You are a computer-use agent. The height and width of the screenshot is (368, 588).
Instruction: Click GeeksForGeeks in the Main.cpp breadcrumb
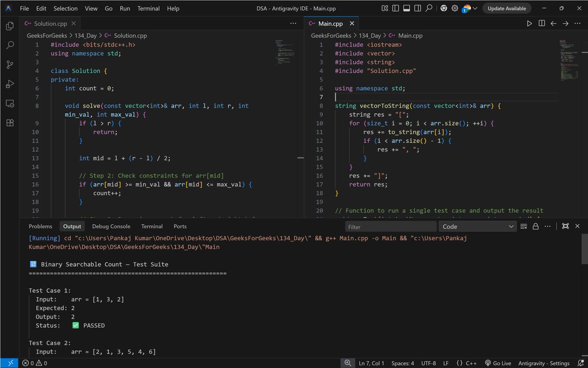[x=331, y=36]
